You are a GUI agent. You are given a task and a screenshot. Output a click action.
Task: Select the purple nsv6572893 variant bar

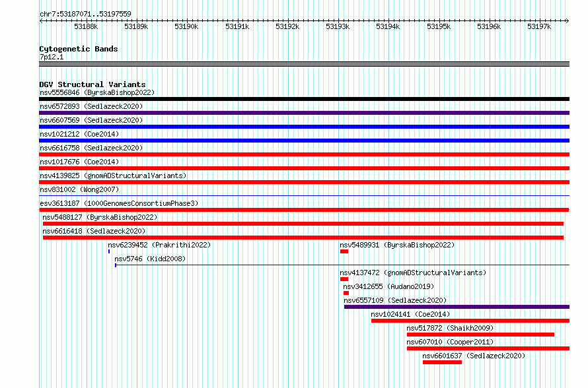pyautogui.click(x=304, y=113)
